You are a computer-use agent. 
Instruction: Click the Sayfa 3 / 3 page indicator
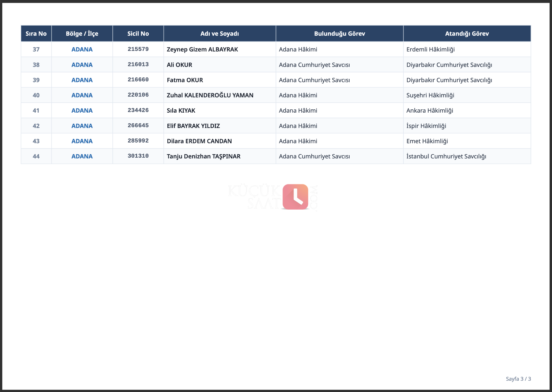[518, 379]
